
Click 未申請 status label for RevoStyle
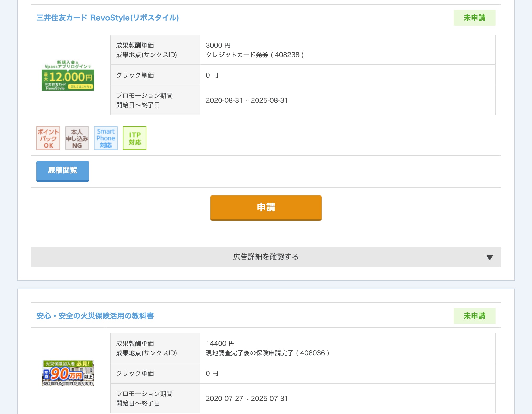click(x=474, y=18)
